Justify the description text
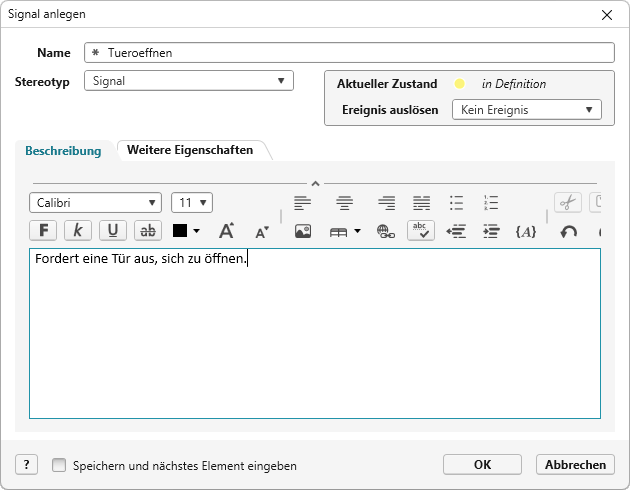 click(x=421, y=203)
